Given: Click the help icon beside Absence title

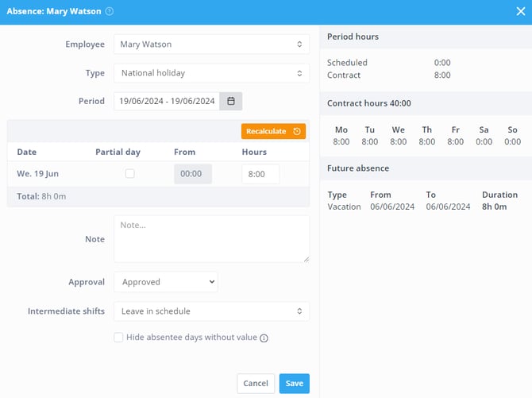Looking at the screenshot, I should click(110, 11).
